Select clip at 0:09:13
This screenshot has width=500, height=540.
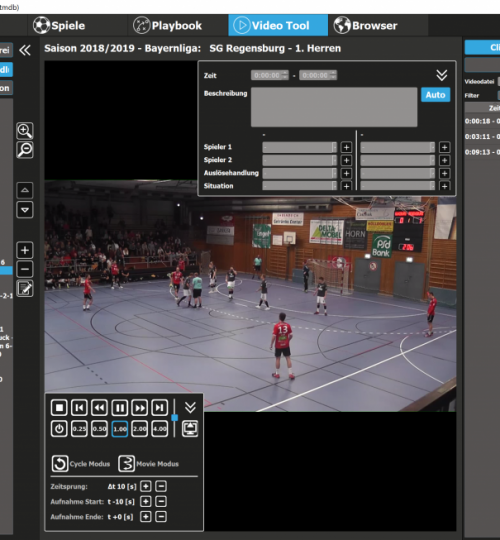(482, 152)
